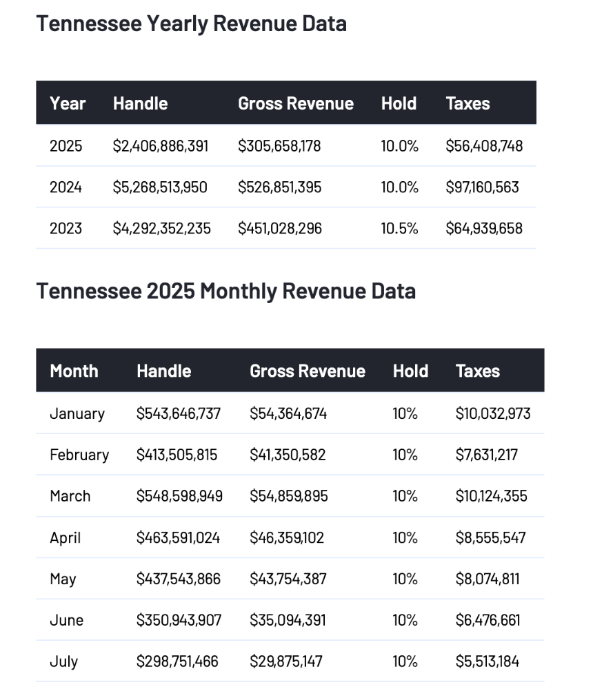593x700 pixels.
Task: Click Hold header in yearly table
Action: [399, 103]
